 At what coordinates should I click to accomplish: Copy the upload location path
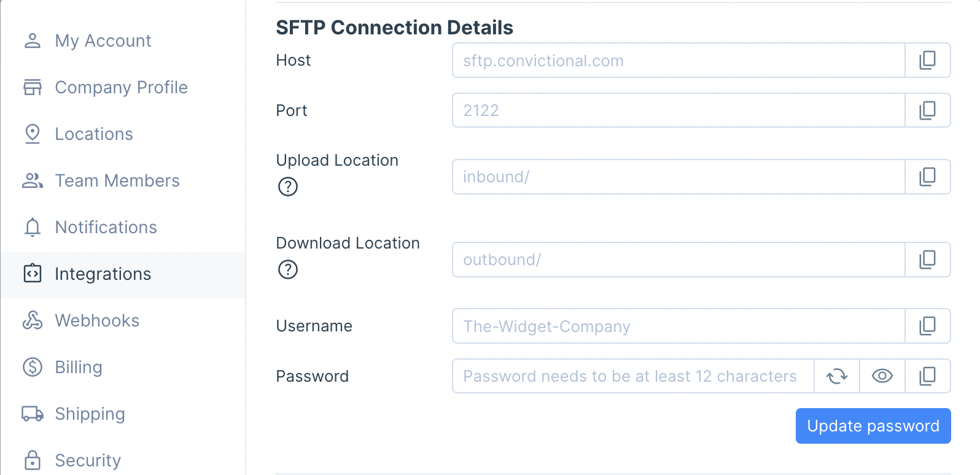(927, 177)
